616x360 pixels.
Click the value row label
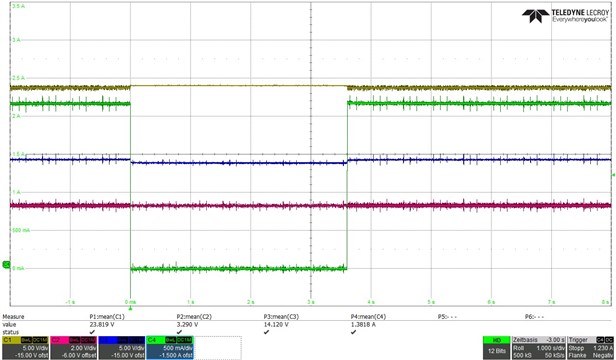9,325
